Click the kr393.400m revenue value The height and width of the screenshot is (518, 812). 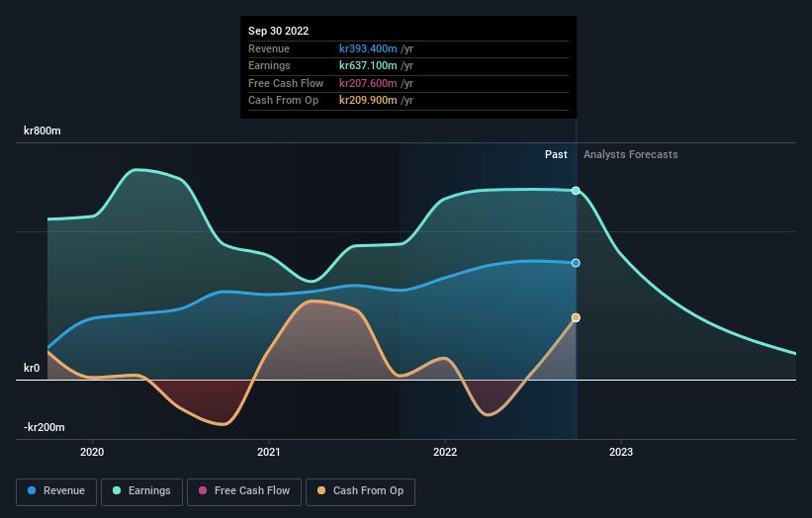(x=368, y=48)
